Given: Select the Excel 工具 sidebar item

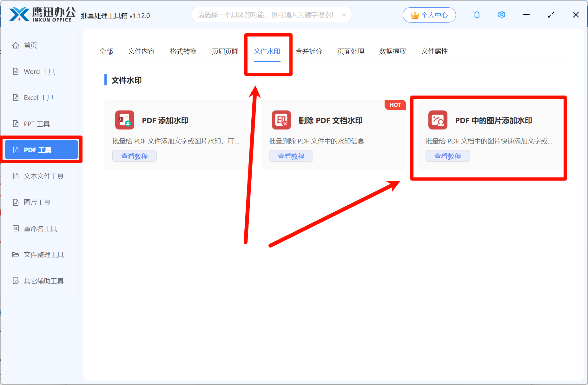Looking at the screenshot, I should coord(38,97).
